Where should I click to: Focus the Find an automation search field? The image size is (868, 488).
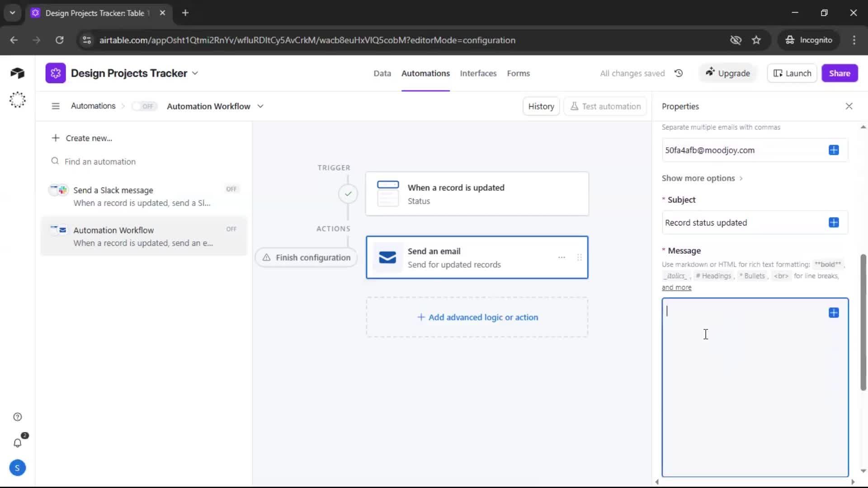(x=145, y=161)
